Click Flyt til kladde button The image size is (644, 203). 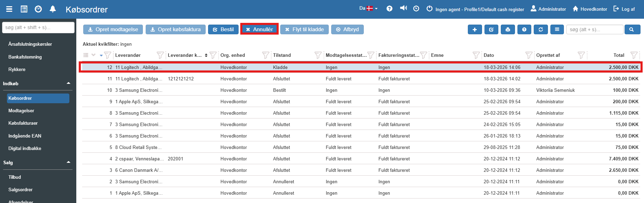304,29
